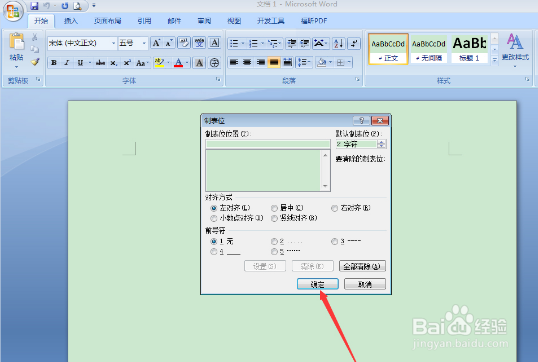Screen dimensions: 538x362
Task: Open the View ribbon tab
Action: (x=234, y=21)
